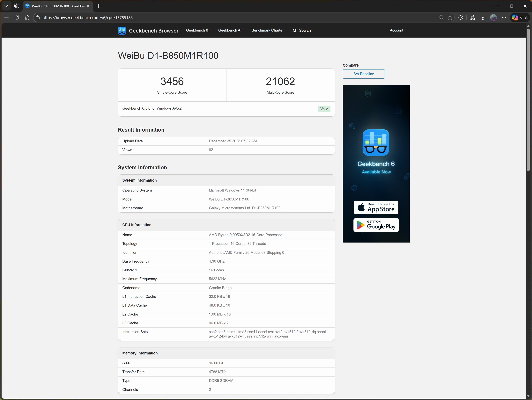
Task: Expand the Benchmark Charts dropdown
Action: (268, 30)
